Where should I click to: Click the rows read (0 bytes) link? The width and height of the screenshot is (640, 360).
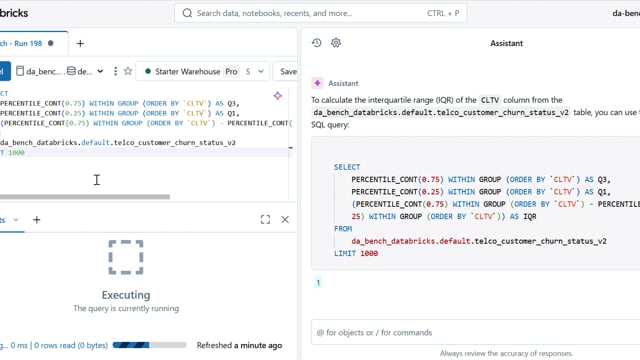pos(71,345)
